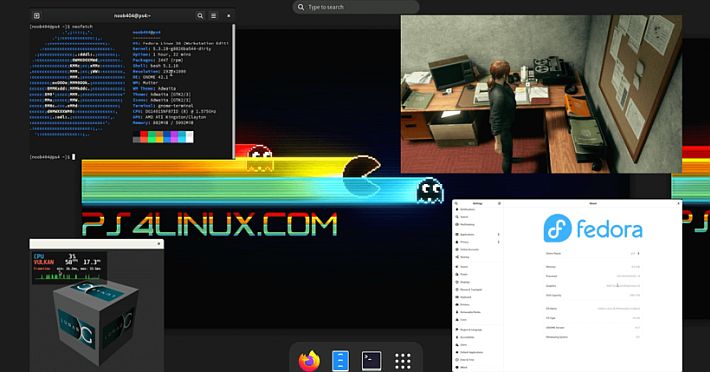Image resolution: width=710 pixels, height=372 pixels.
Task: Show Applications grid in the dock
Action: coord(403,361)
